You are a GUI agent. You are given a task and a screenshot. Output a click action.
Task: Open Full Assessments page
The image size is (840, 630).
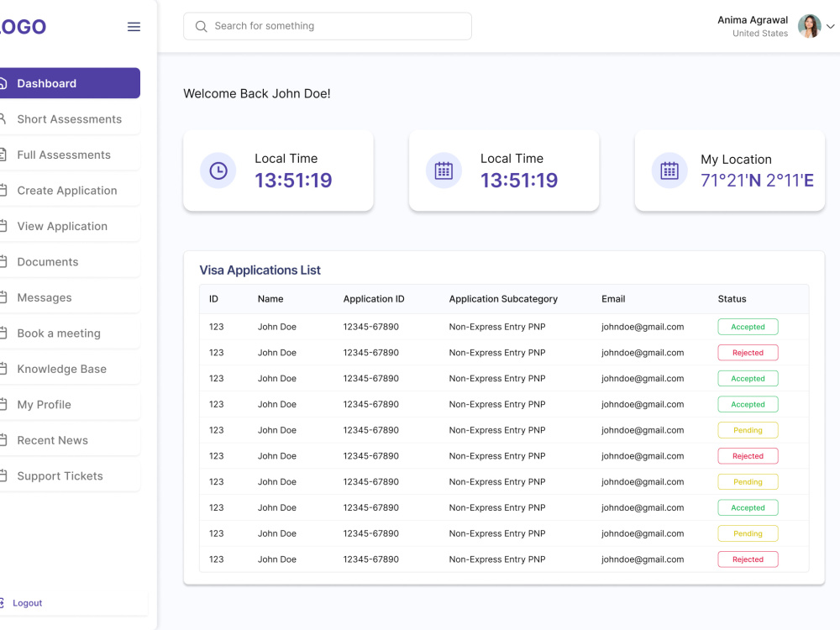pos(71,155)
